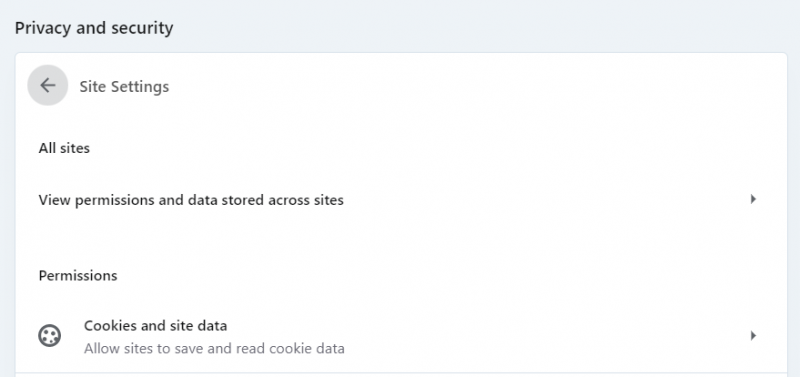The width and height of the screenshot is (800, 377).
Task: Click the small triangle right of cookie description
Action: tap(753, 336)
